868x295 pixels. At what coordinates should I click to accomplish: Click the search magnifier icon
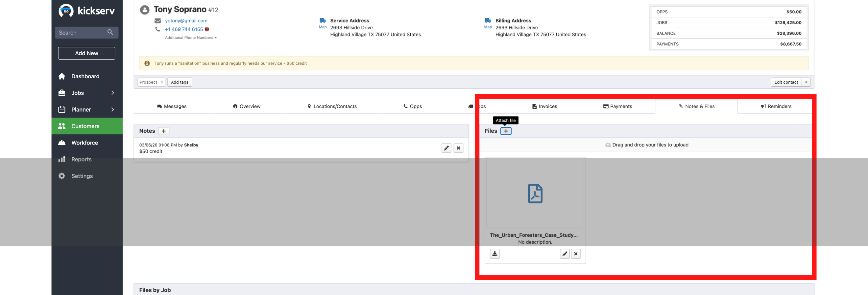[x=110, y=32]
